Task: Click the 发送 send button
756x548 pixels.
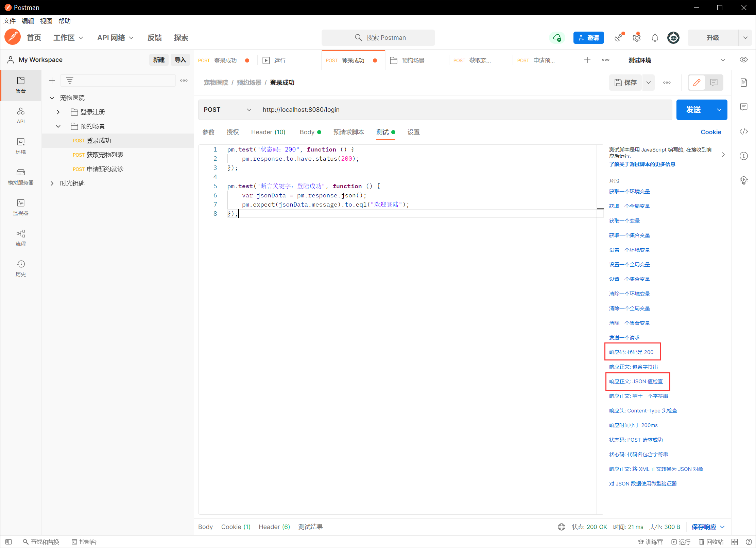Action: pos(693,110)
